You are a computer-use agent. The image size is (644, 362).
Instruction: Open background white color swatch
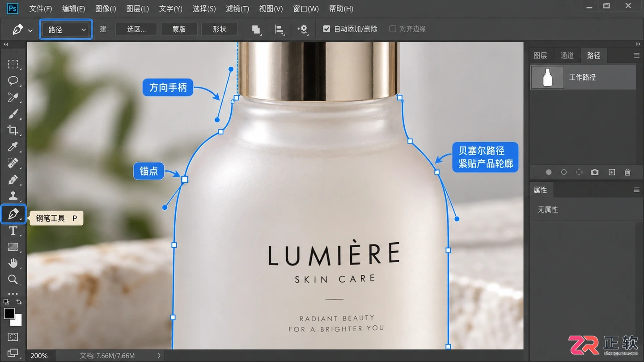pos(18,322)
